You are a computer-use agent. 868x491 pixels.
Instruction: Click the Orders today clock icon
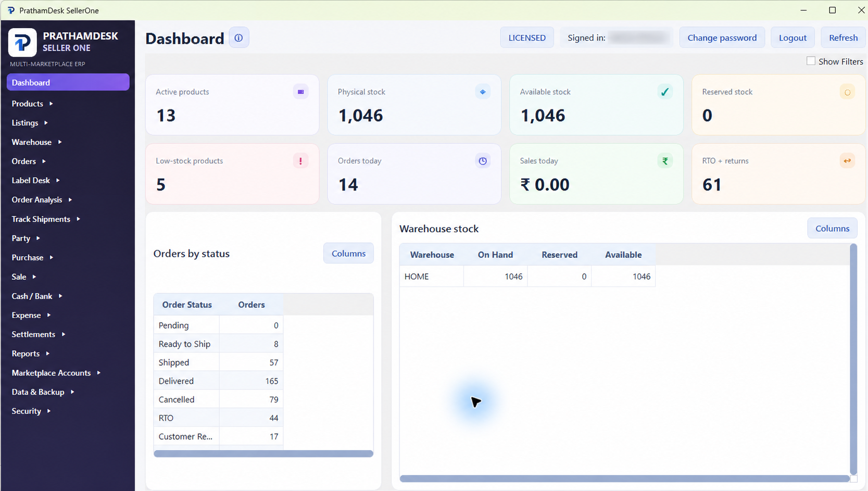pos(483,161)
